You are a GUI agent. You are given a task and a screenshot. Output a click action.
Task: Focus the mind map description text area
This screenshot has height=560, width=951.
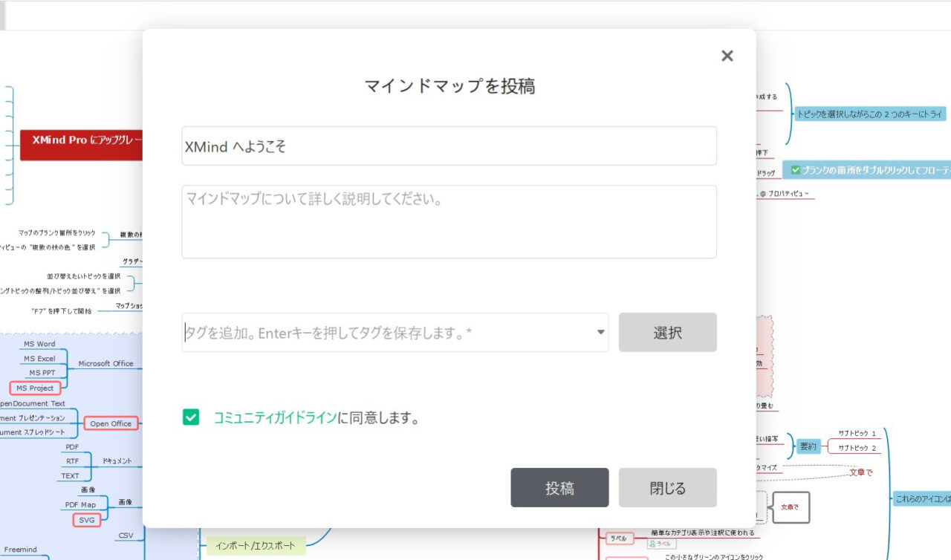[x=449, y=221]
